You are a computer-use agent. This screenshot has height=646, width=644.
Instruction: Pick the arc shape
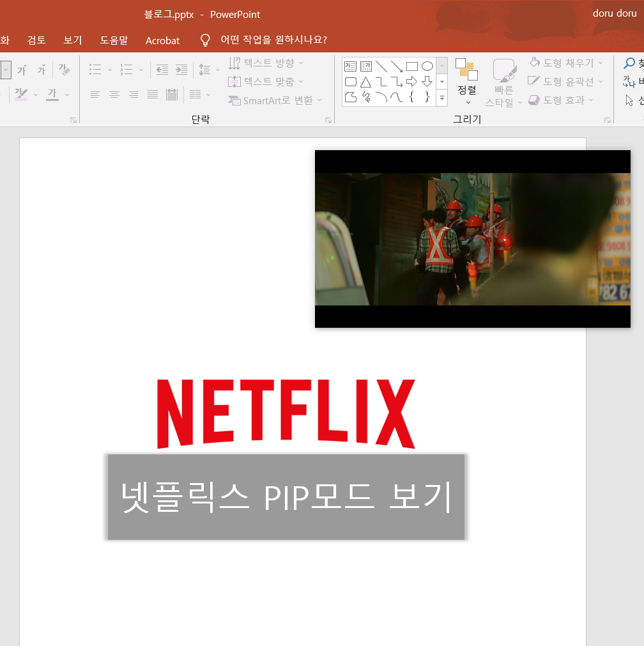click(x=381, y=97)
